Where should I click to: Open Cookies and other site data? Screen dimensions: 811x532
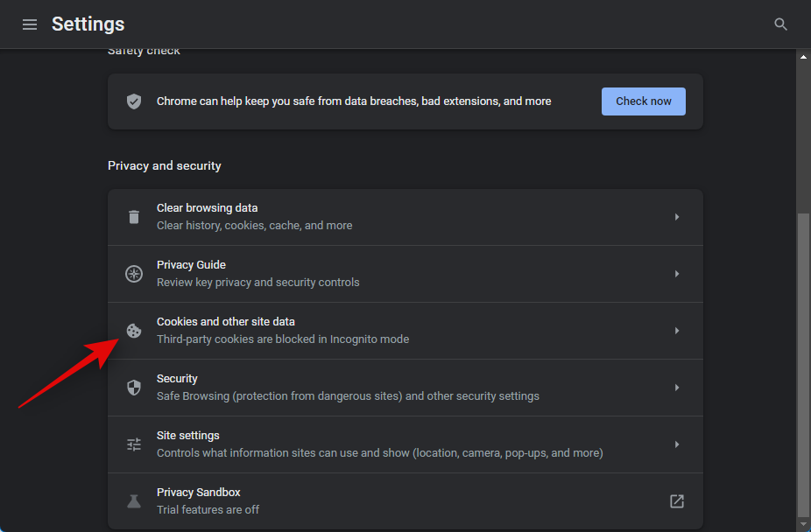(226, 322)
